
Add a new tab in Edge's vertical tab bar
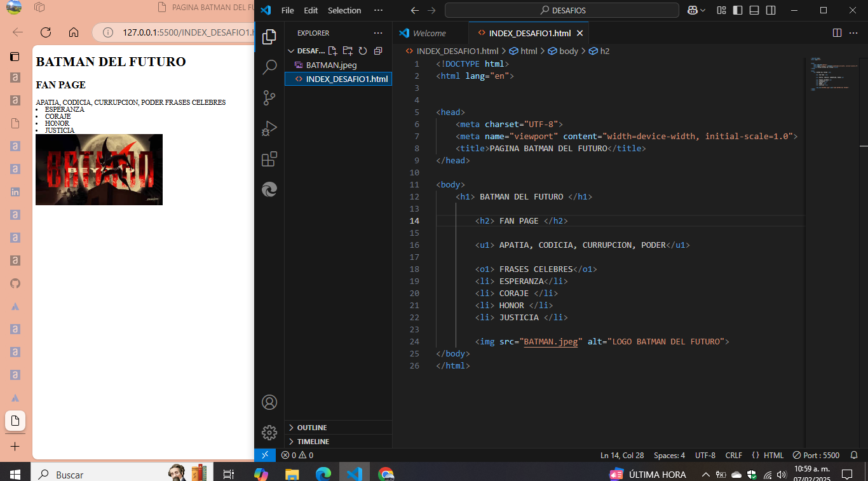[15, 446]
